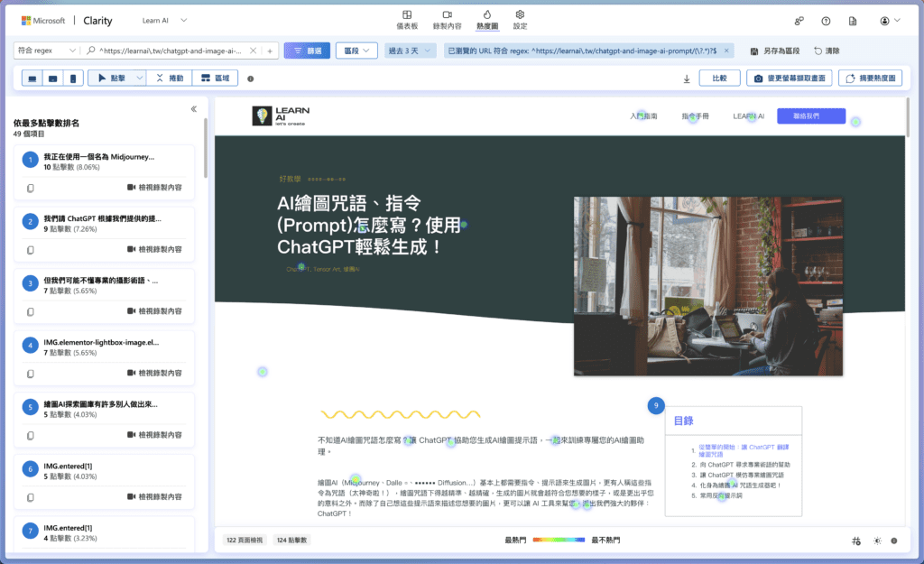924x564 pixels.
Task: Open the 區段 segment dropdown
Action: [357, 51]
